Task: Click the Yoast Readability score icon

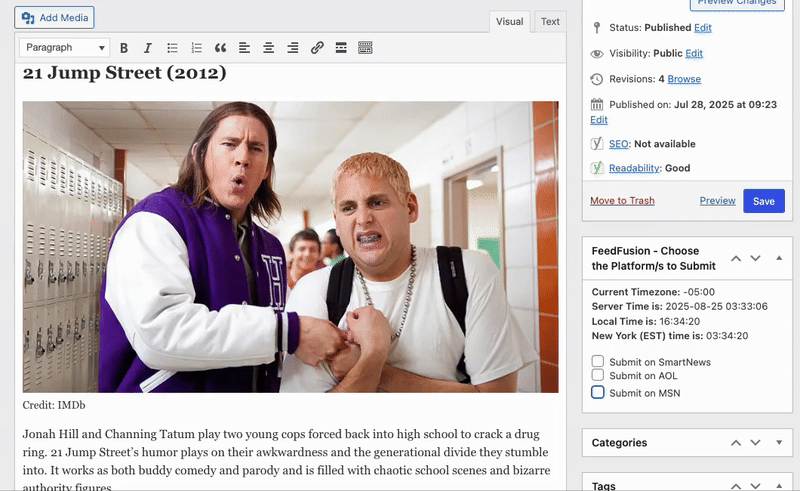Action: coord(597,168)
